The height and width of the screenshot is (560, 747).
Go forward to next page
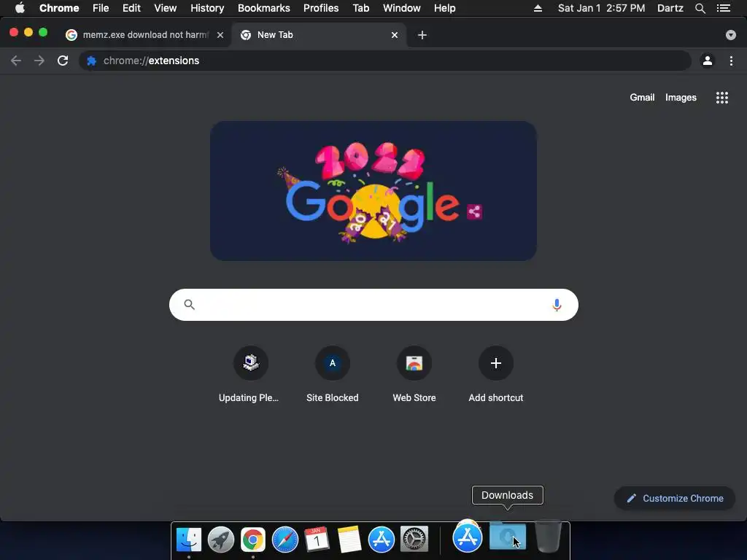(39, 61)
